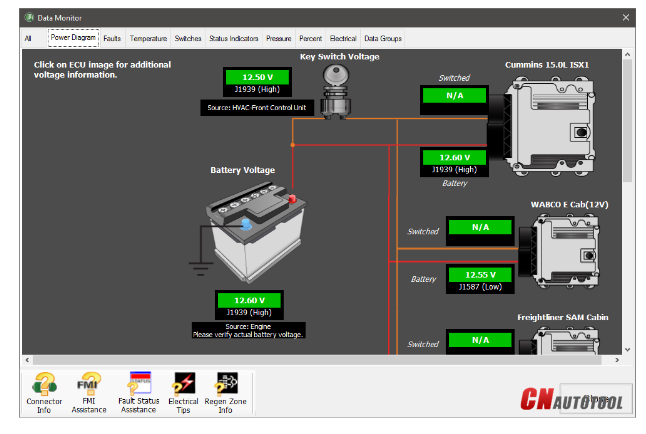
Task: Click the horizontal scrollbar right arrow
Action: [x=617, y=360]
